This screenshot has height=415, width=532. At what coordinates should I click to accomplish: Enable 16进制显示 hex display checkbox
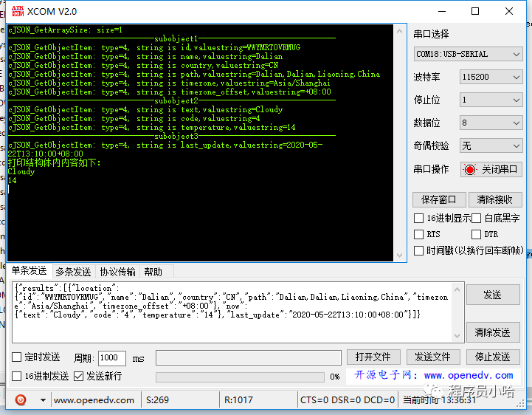point(419,218)
